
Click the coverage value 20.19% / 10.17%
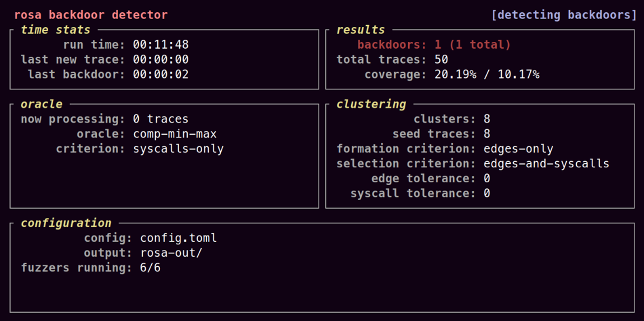tap(487, 74)
